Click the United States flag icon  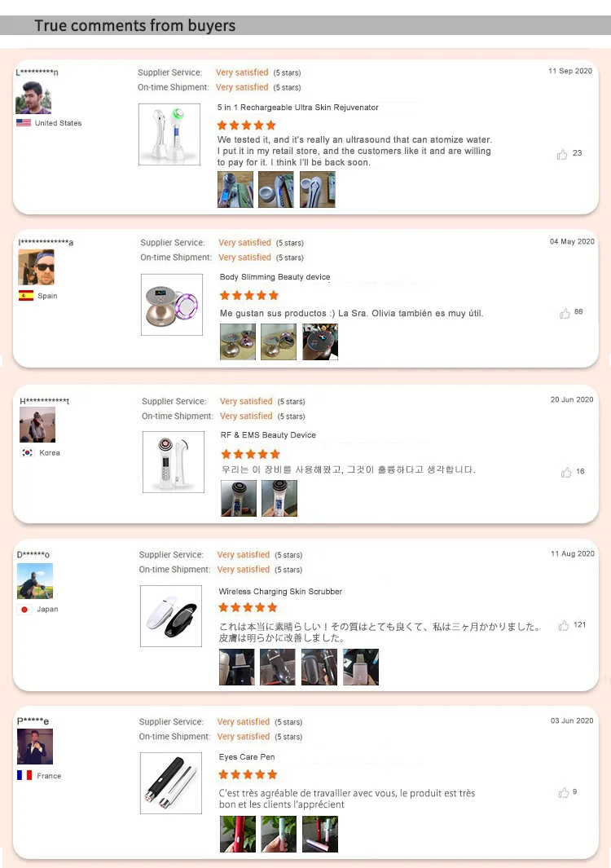24,123
